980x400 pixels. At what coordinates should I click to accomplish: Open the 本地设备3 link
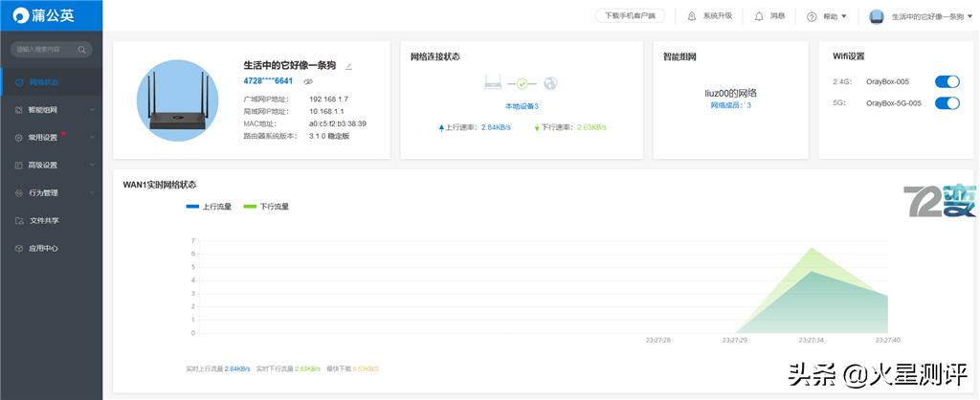[522, 106]
